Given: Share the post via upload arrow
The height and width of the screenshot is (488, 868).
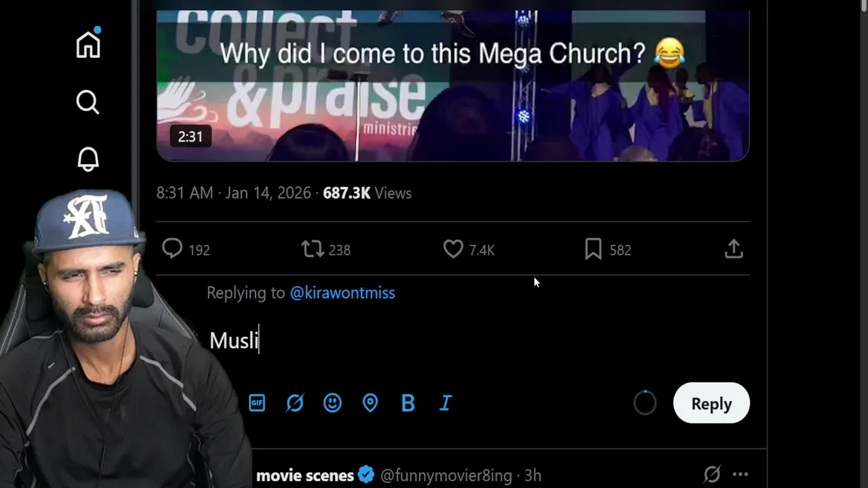Looking at the screenshot, I should click(x=734, y=249).
